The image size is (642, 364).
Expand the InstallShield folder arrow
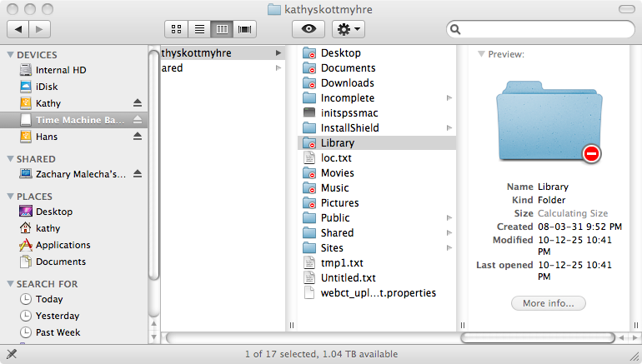[449, 128]
